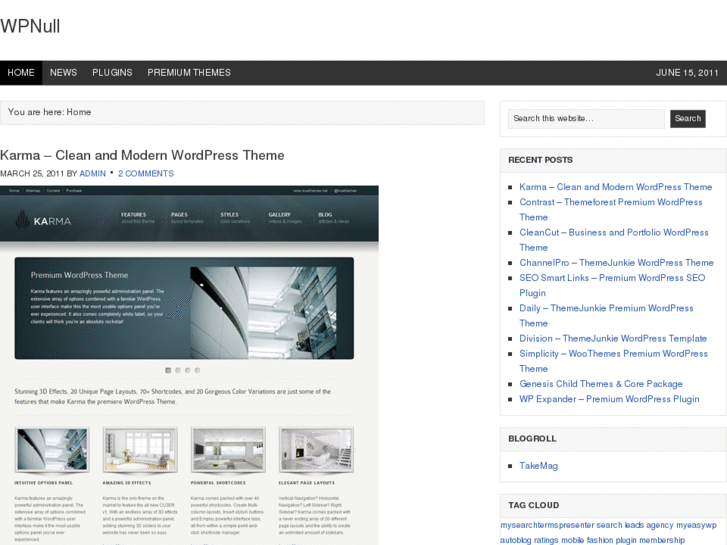This screenshot has height=545, width=727.
Task: Click the TAG CLOUD heading
Action: tap(534, 505)
